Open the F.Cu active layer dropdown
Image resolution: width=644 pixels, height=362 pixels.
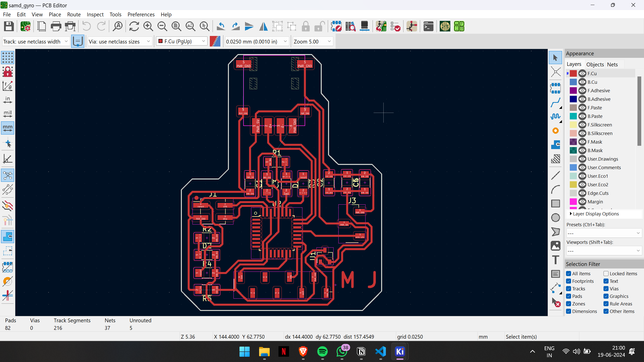pyautogui.click(x=182, y=41)
